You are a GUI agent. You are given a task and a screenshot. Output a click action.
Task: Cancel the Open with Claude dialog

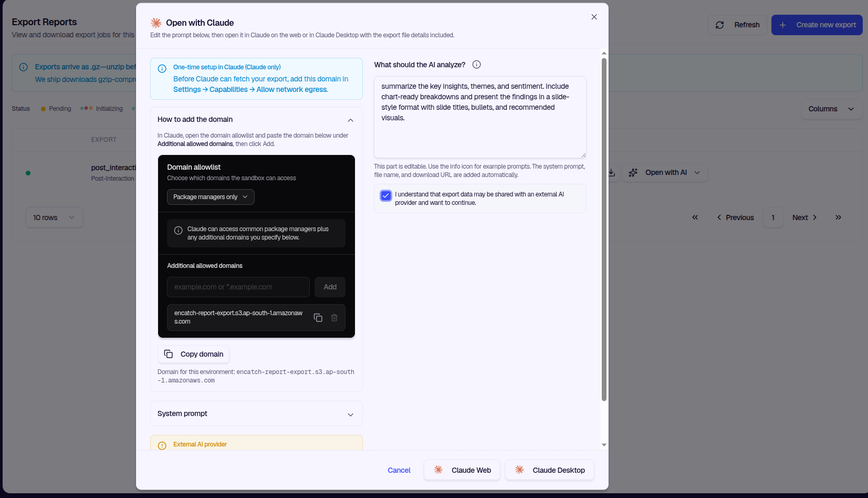coord(399,470)
